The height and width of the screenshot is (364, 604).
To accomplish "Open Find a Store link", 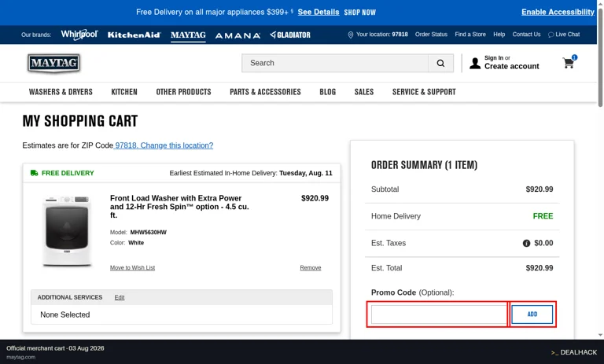I will pyautogui.click(x=470, y=35).
